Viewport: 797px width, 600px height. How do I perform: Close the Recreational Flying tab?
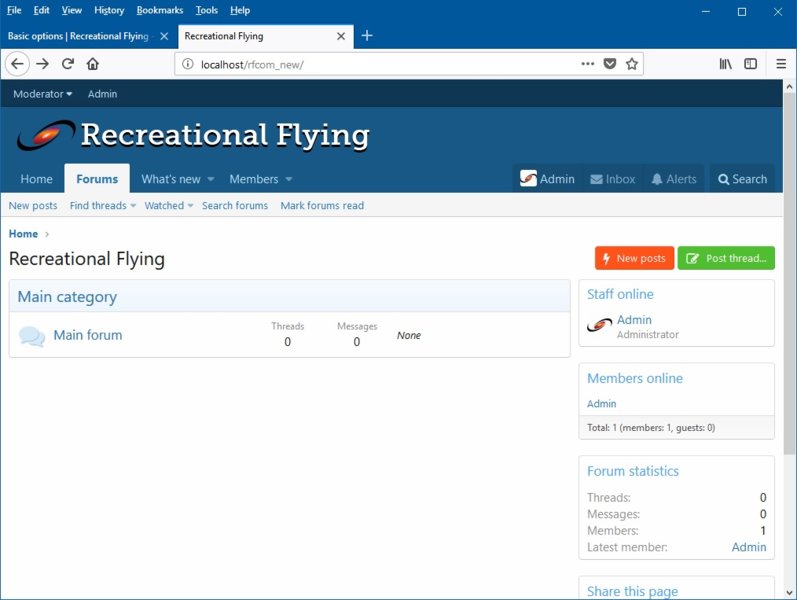(341, 36)
